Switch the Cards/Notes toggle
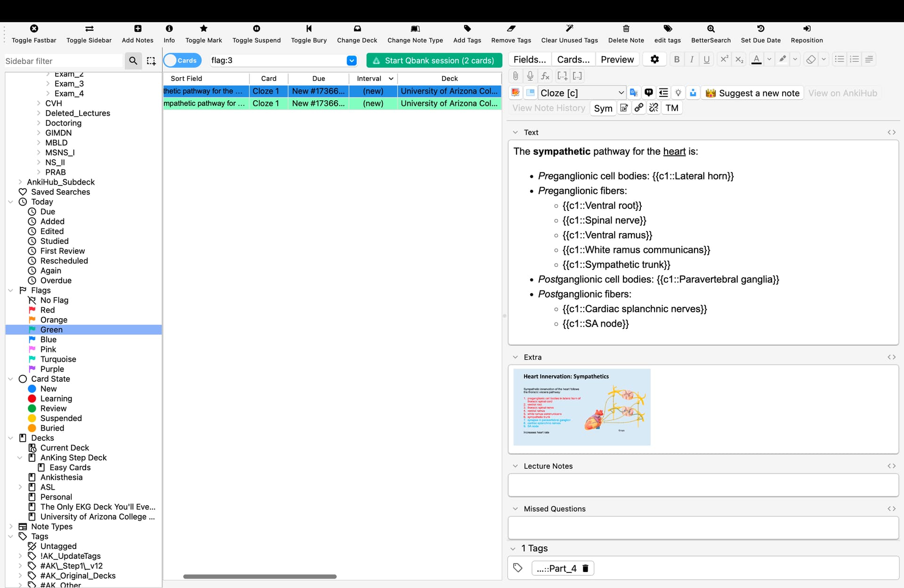 point(182,60)
